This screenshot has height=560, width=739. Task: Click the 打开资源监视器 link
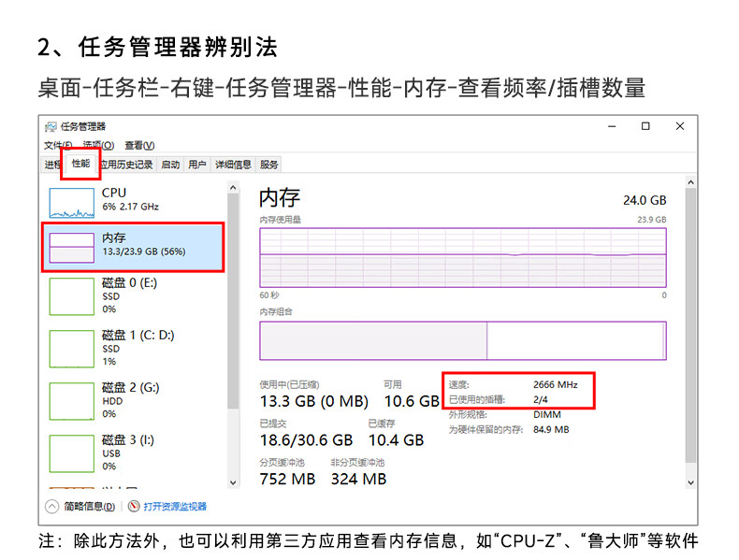click(x=175, y=507)
